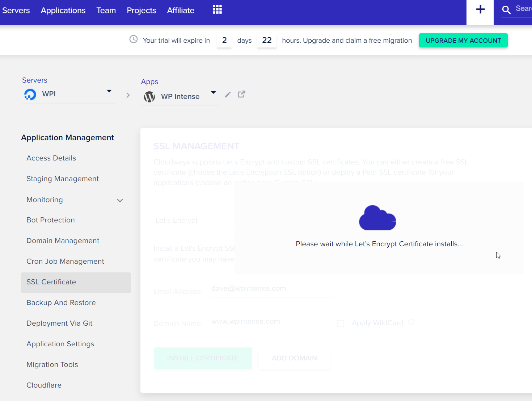This screenshot has width=532, height=401.
Task: Select Application Settings in sidebar
Action: [60, 344]
